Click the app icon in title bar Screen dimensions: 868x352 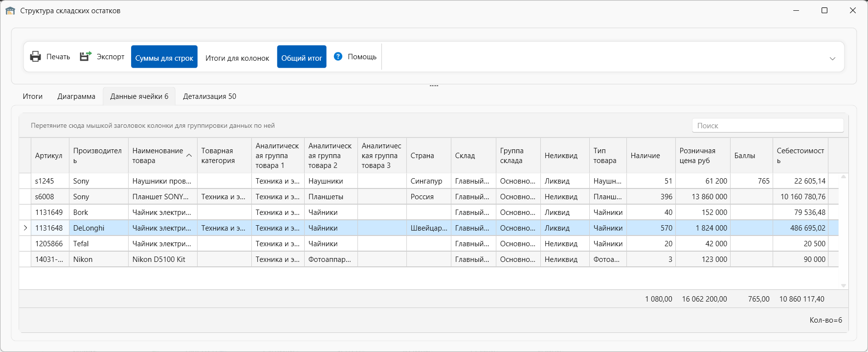pos(10,10)
